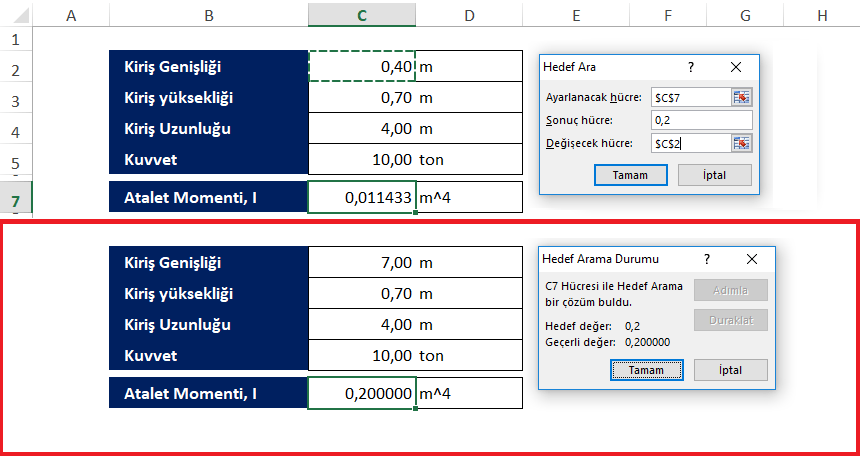860x456 pixels.
Task: Click the Duraklat pause button
Action: tap(730, 319)
